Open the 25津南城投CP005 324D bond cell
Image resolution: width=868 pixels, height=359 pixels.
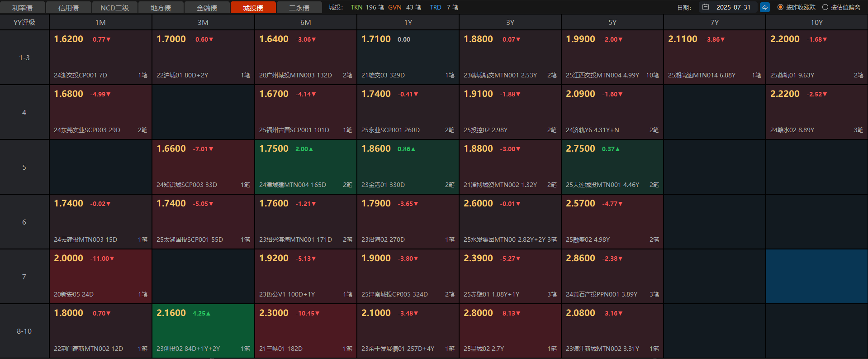pyautogui.click(x=408, y=277)
